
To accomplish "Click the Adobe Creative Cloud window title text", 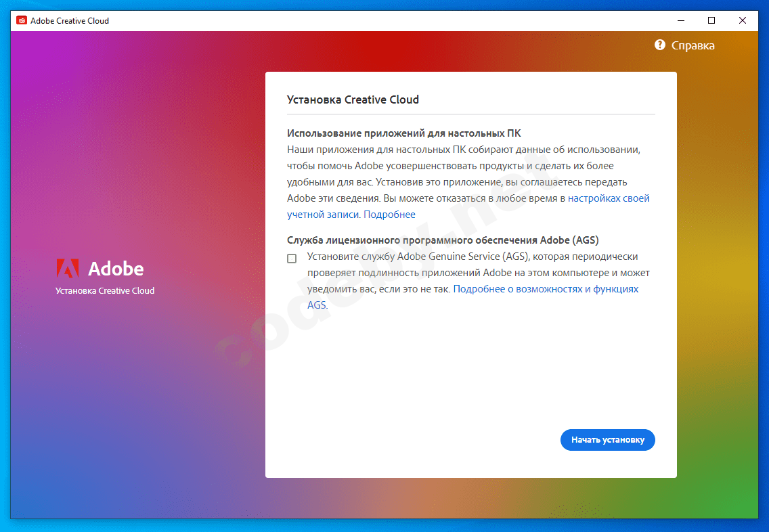I will (70, 20).
